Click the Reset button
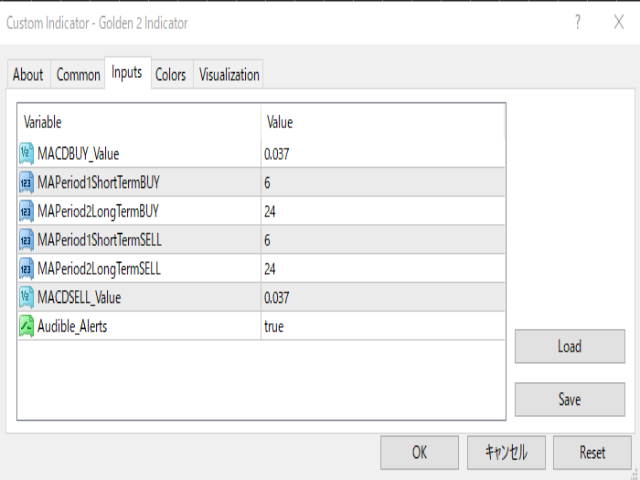 (592, 453)
